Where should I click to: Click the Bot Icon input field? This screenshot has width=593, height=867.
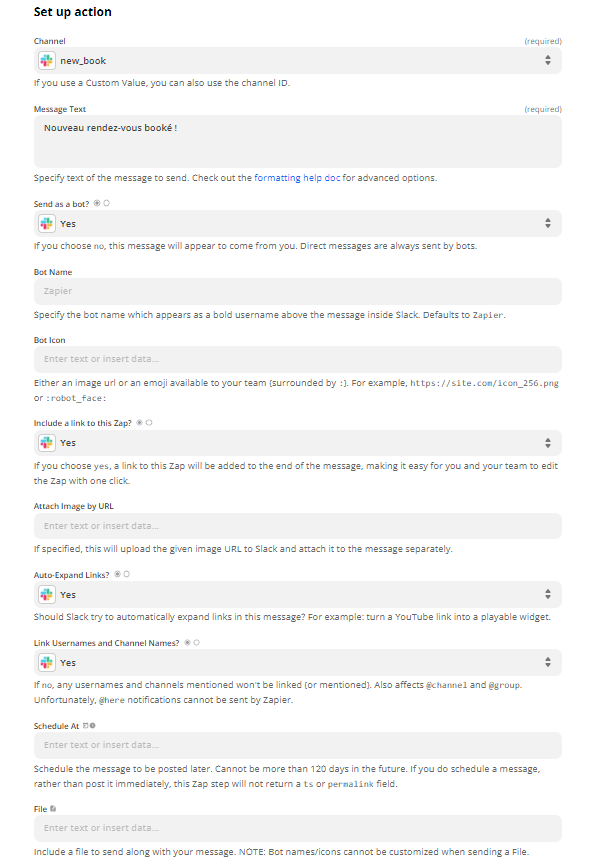298,359
